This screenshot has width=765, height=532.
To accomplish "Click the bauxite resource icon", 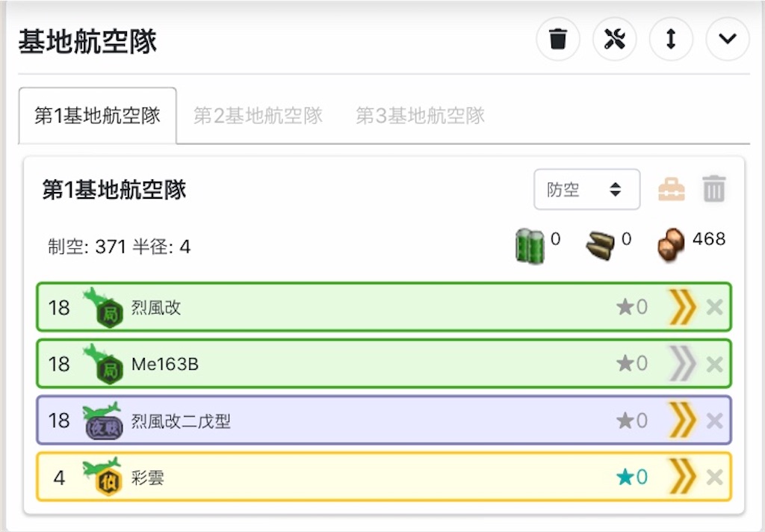I will (671, 246).
